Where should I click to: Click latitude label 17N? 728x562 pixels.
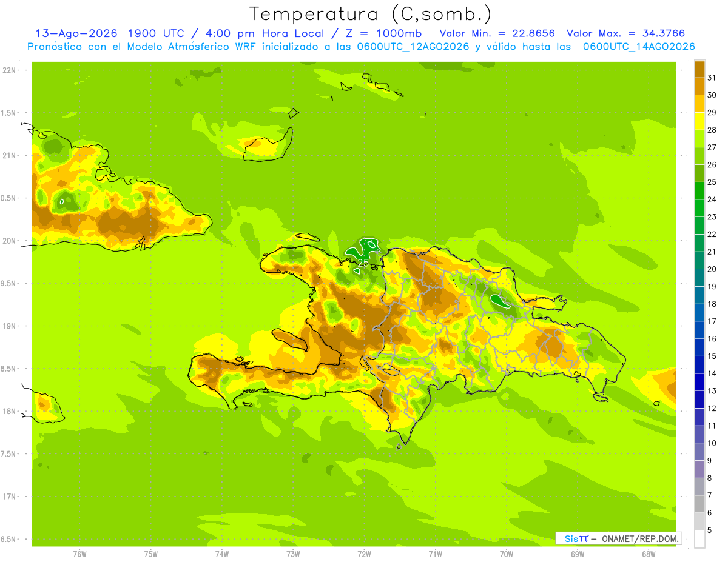click(10, 497)
